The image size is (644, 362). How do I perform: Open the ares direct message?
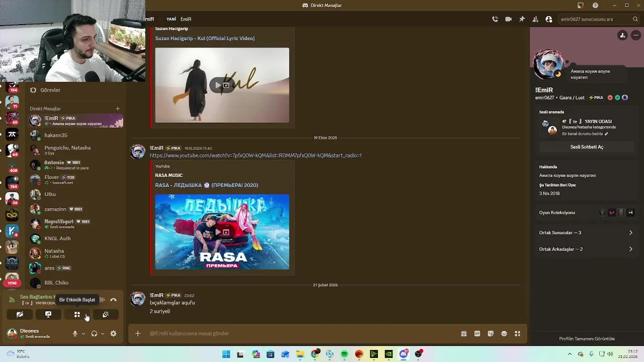coord(75,268)
